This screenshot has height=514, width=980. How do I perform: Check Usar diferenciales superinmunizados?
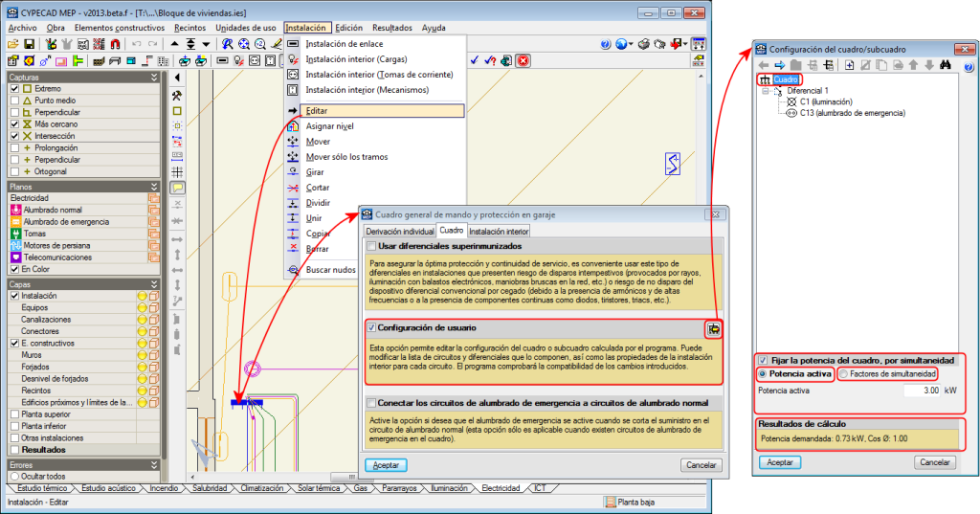click(x=372, y=246)
